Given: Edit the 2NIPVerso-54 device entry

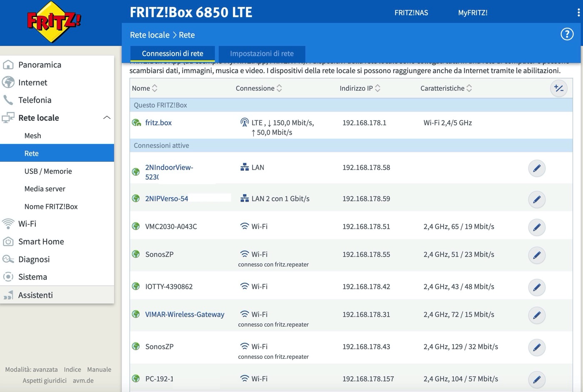Looking at the screenshot, I should [x=537, y=199].
